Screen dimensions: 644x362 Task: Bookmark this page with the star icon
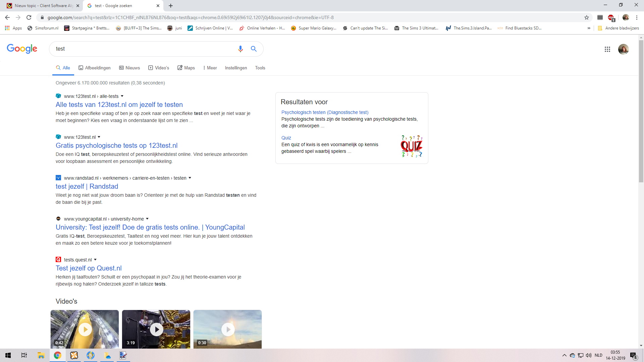pos(587,17)
